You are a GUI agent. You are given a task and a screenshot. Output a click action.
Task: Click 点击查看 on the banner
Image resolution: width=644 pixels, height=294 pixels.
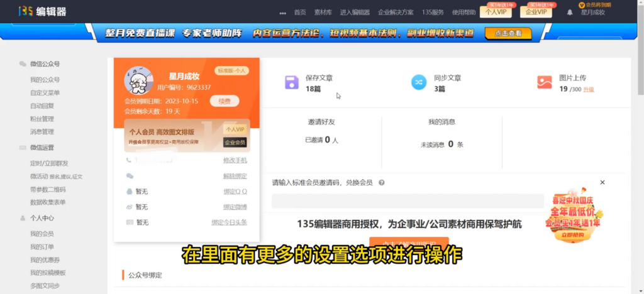point(508,34)
